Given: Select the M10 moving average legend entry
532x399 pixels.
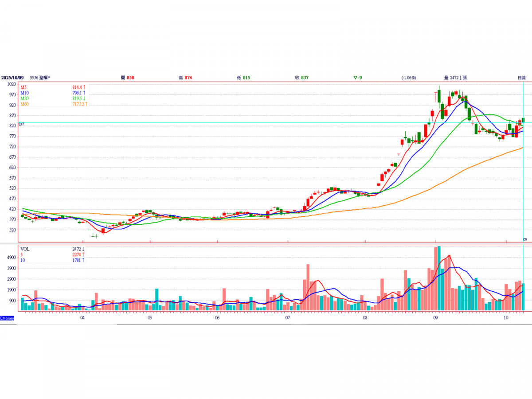Looking at the screenshot, I should [25, 93].
